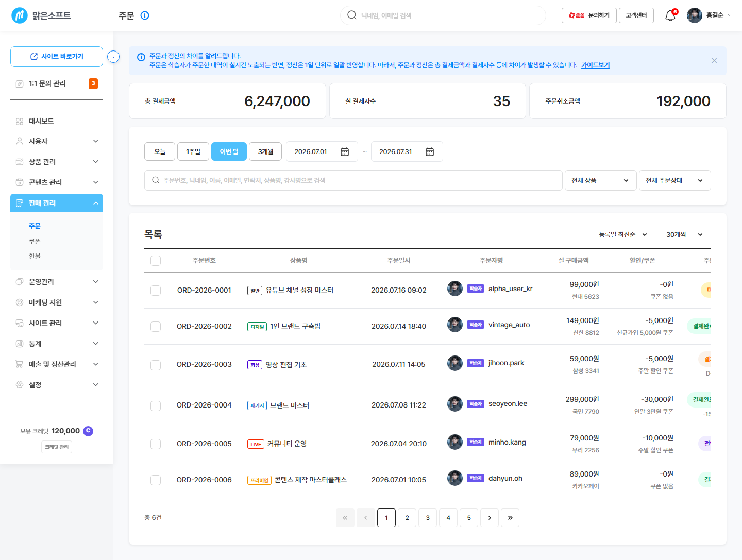The width and height of the screenshot is (742, 560).
Task: Check the box for ORD-2026-0002
Action: [x=156, y=327]
